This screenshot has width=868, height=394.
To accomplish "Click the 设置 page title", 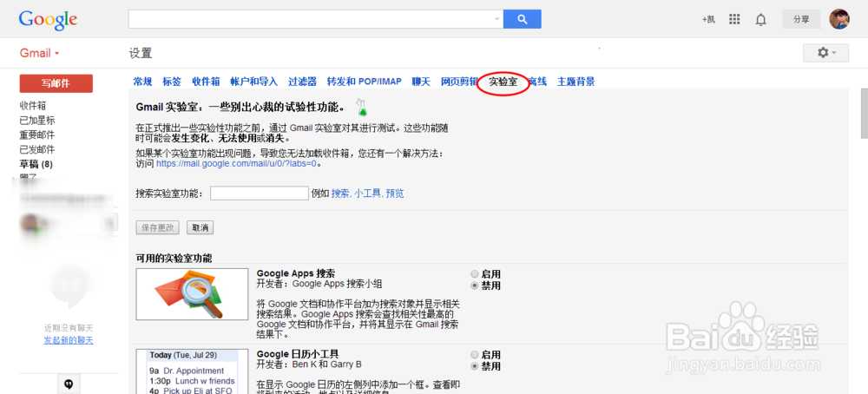I will coord(140,53).
